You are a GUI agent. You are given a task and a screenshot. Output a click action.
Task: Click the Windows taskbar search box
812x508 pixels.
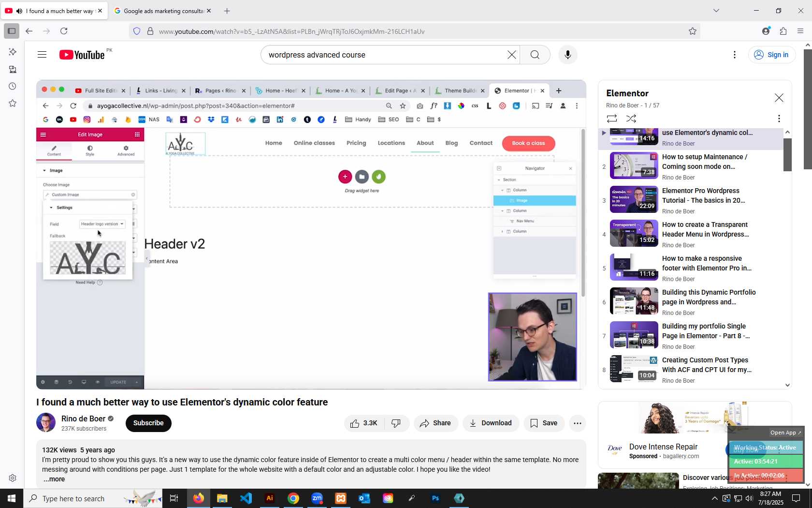pos(93,498)
